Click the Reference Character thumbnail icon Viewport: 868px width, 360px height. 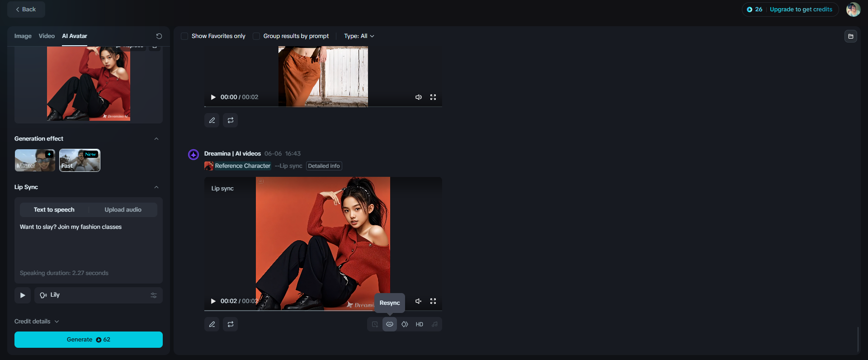(x=209, y=166)
